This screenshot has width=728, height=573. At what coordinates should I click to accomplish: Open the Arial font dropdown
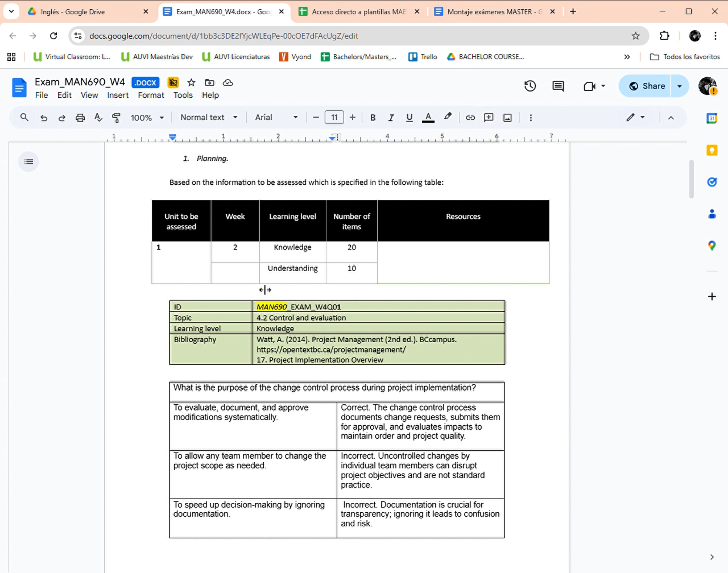click(x=276, y=117)
